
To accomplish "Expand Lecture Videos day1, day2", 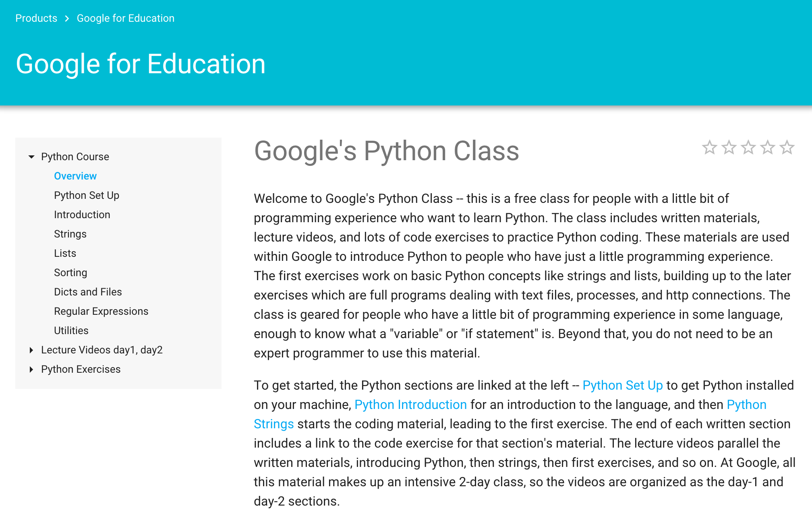I will (x=31, y=350).
